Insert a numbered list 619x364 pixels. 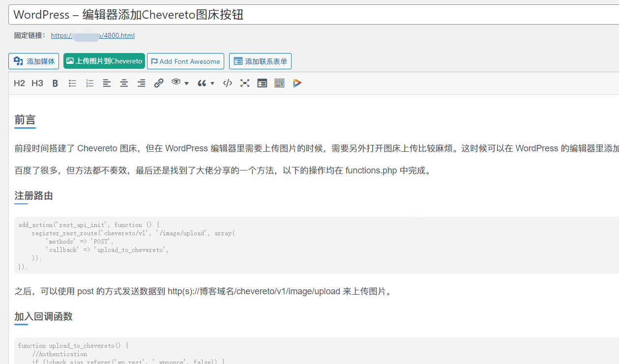[x=89, y=83]
